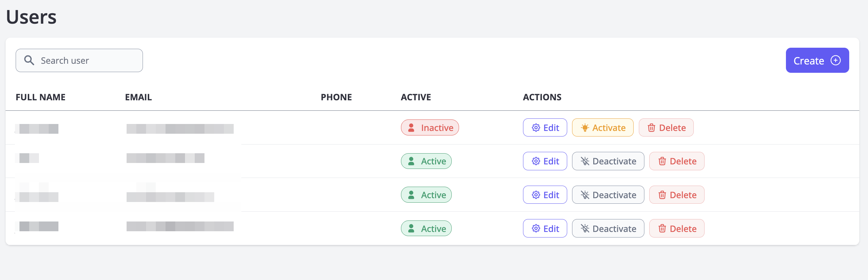This screenshot has height=280, width=868.
Task: Click the Full Name column header
Action: 41,97
